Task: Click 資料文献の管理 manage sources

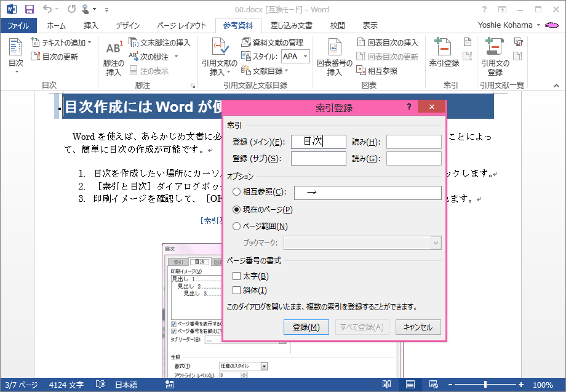Action: (272, 42)
